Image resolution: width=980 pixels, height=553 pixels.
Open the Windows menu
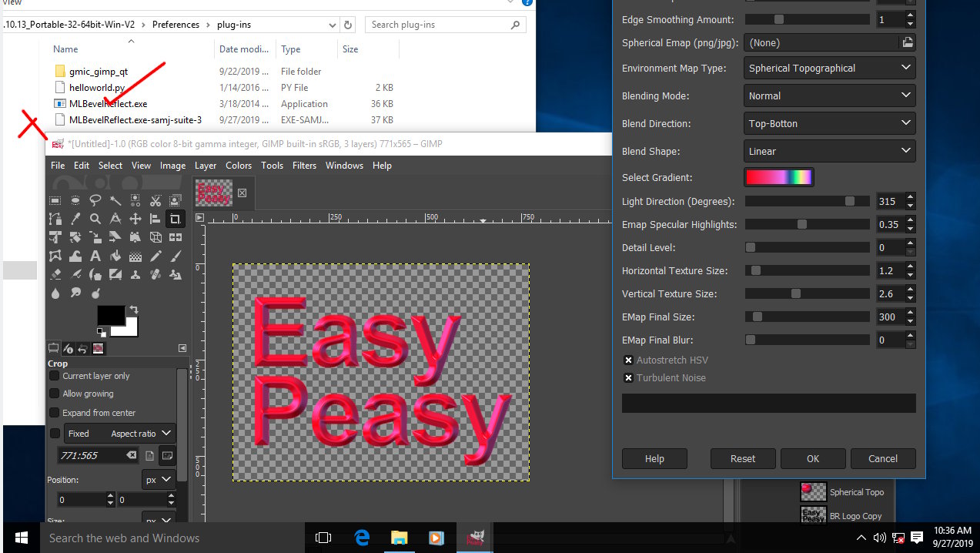[344, 166]
